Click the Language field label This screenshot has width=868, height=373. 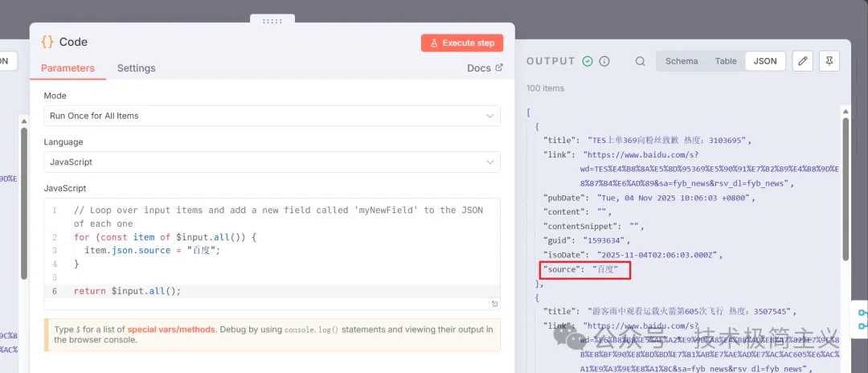(x=63, y=142)
